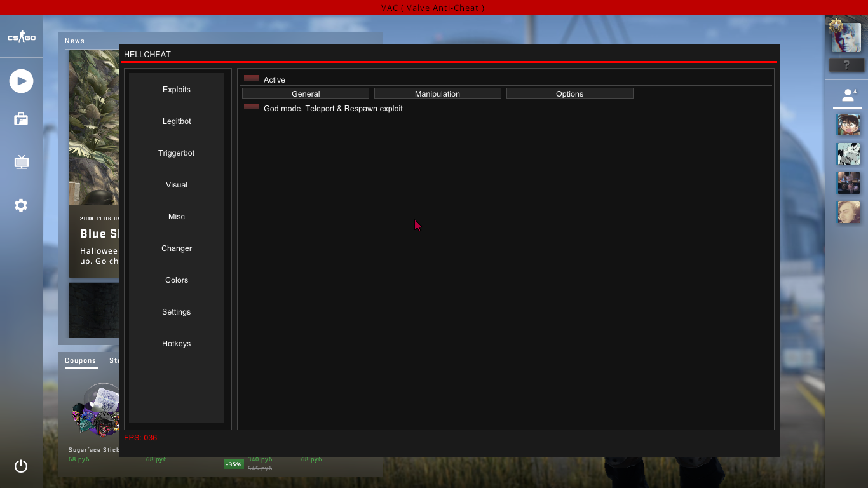Open the Settings section in HELLCHEAT menu
Viewport: 868px width, 488px height.
click(x=177, y=312)
